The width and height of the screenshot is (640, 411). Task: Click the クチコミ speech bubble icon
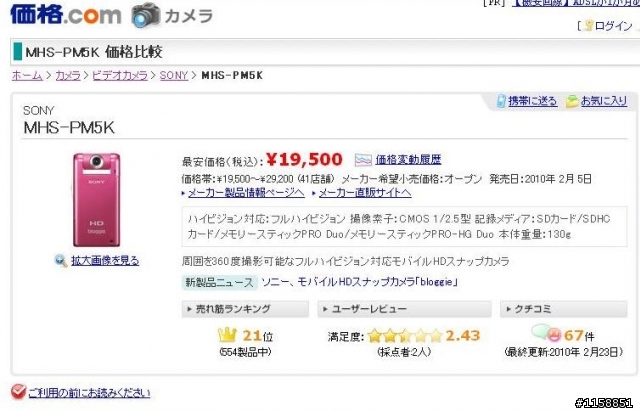546,333
